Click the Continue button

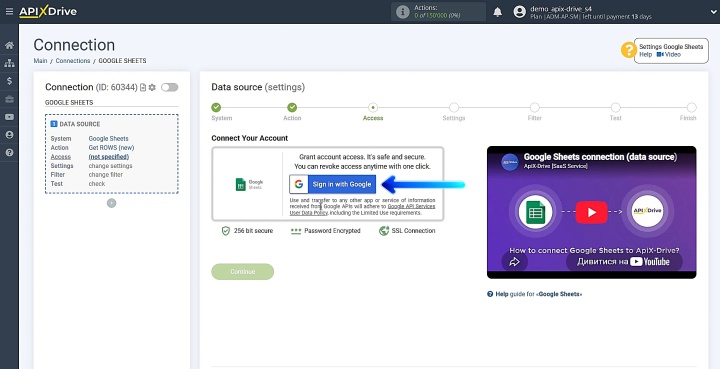pos(242,272)
